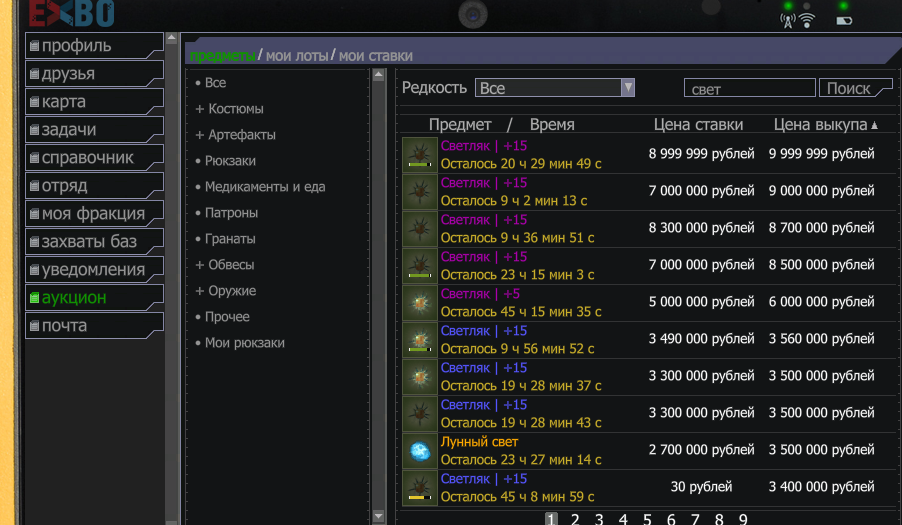The width and height of the screenshot is (902, 525).
Task: Open the справочник section
Action: (x=94, y=158)
